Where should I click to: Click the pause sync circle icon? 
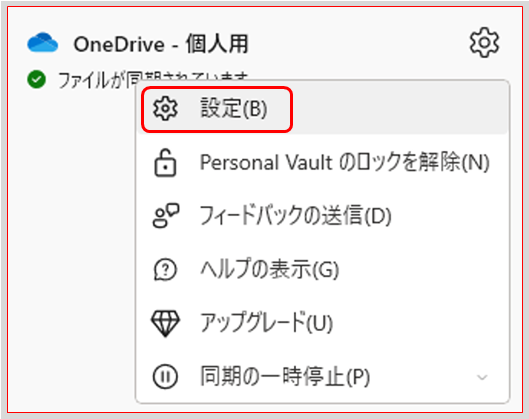pyautogui.click(x=165, y=376)
